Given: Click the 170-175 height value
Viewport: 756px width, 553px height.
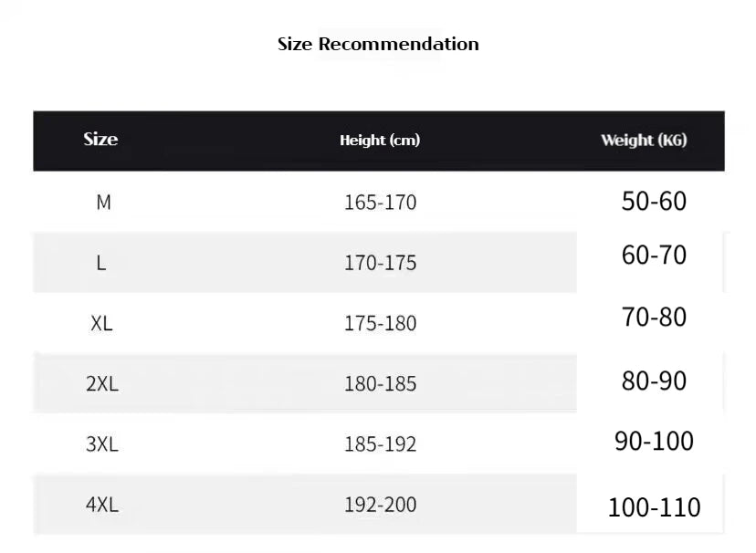Looking at the screenshot, I should tap(380, 263).
